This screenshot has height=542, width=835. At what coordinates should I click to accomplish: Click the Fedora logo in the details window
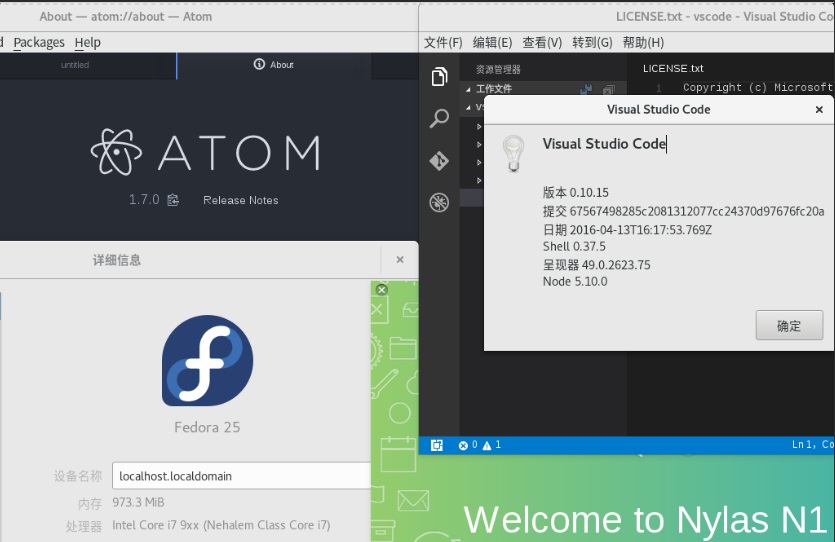click(x=207, y=360)
